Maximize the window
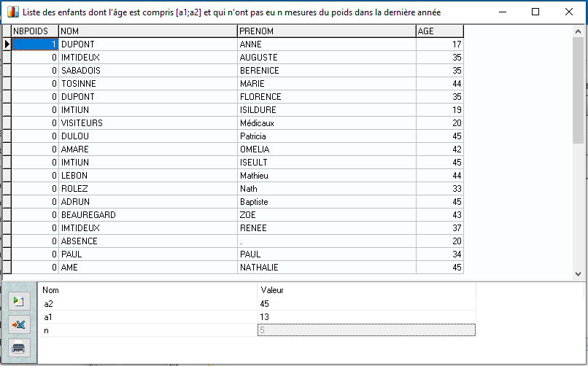Screen dimensions: 588x366 pos(535,12)
